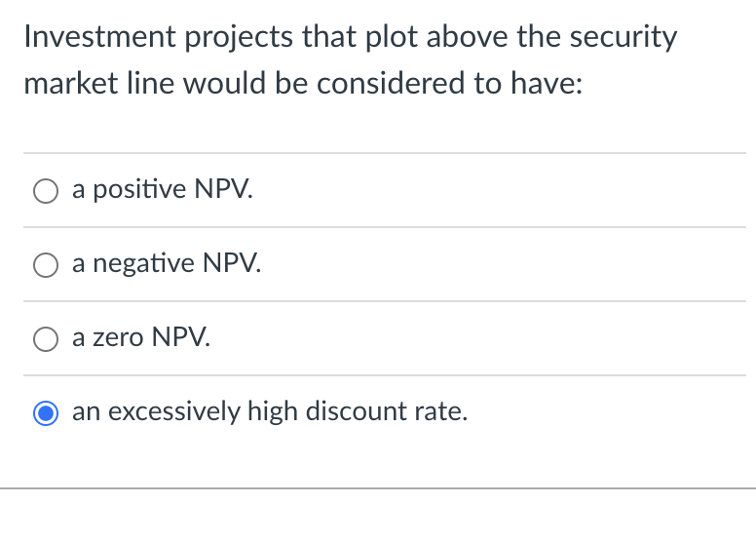Click the 'a zero NPV.' answer text
This screenshot has width=756, height=544.
(x=141, y=336)
